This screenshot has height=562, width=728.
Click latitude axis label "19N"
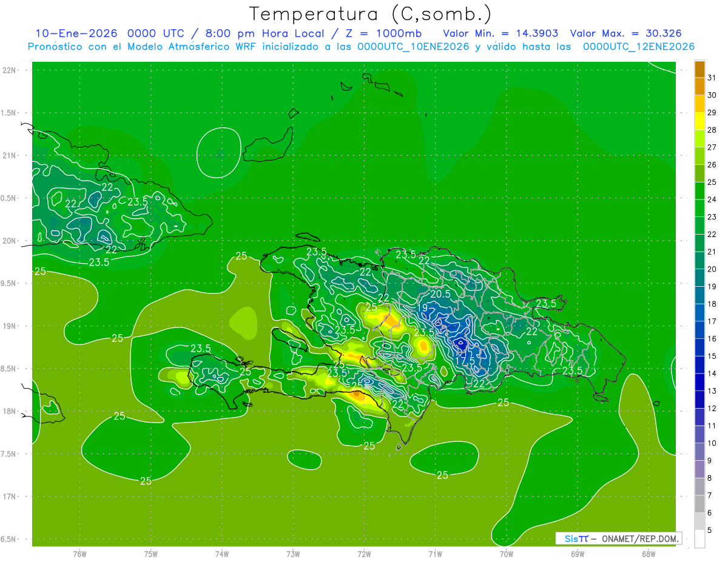pos(9,326)
